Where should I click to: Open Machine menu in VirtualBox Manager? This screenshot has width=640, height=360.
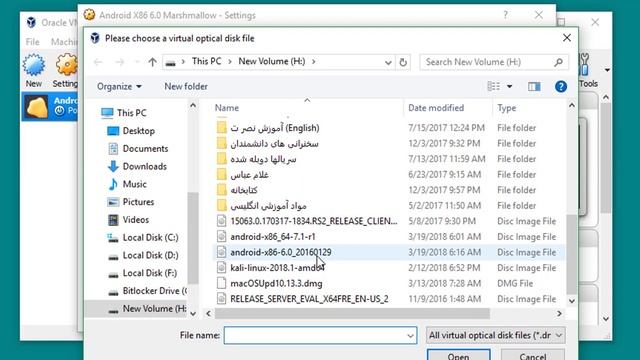(64, 42)
